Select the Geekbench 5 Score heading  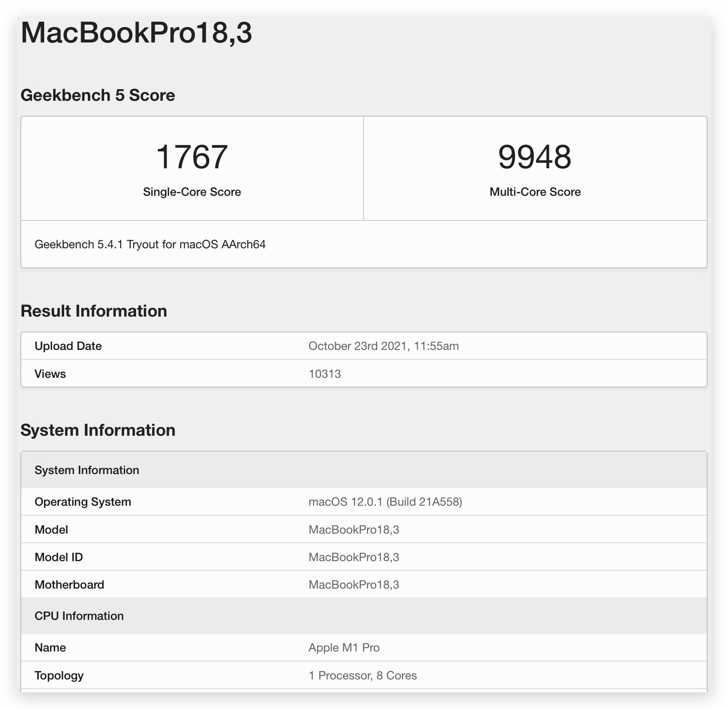point(98,95)
